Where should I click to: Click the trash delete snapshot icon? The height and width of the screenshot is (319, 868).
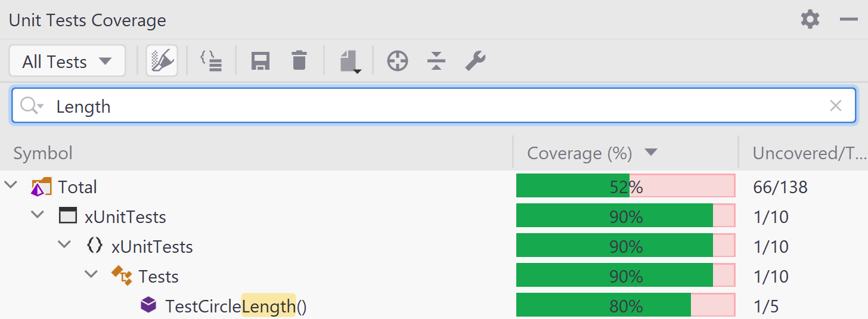coord(299,61)
